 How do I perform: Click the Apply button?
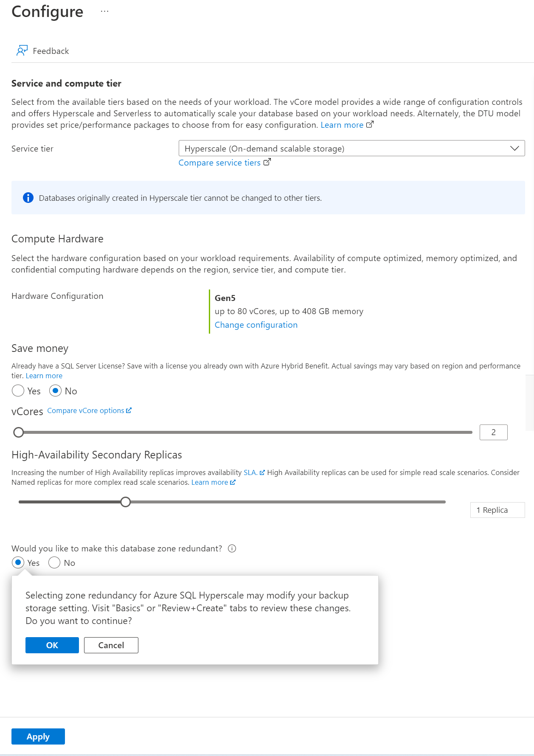(38, 736)
